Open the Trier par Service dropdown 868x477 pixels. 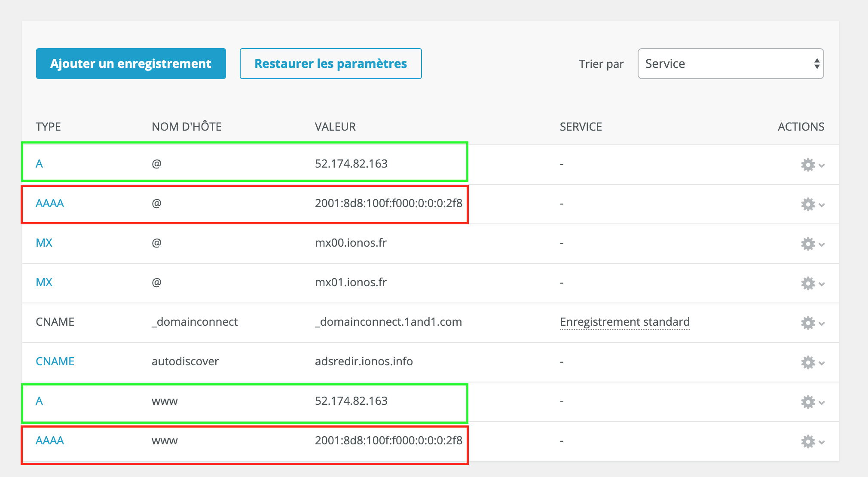(730, 64)
